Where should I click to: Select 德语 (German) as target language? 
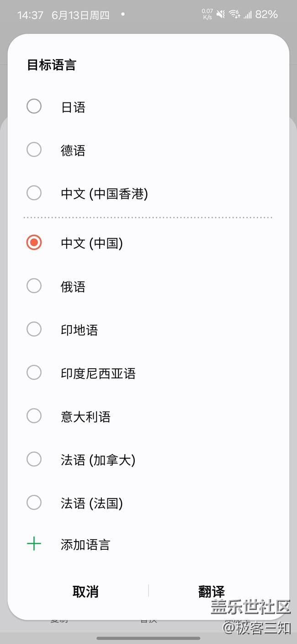34,150
